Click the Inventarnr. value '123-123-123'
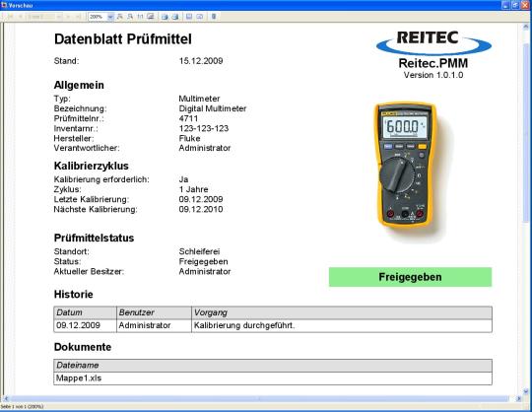Image resolution: width=532 pixels, height=412 pixels. click(x=204, y=128)
